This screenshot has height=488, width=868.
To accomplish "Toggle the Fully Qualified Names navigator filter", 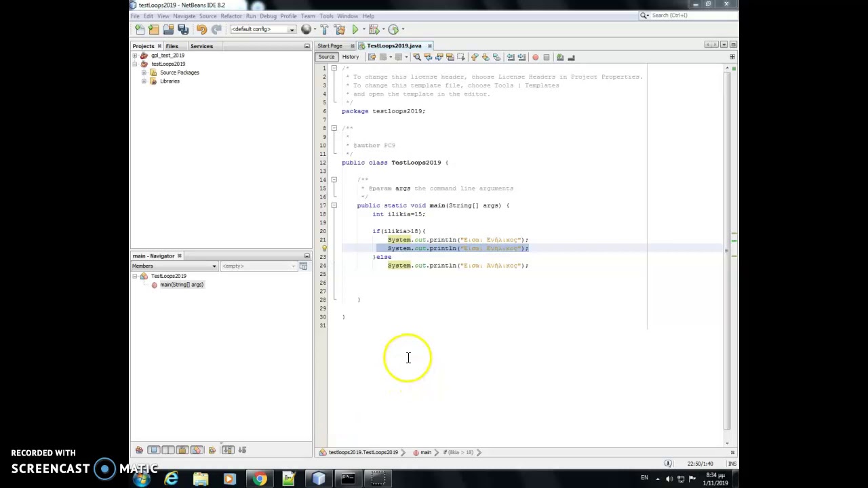I will point(212,450).
